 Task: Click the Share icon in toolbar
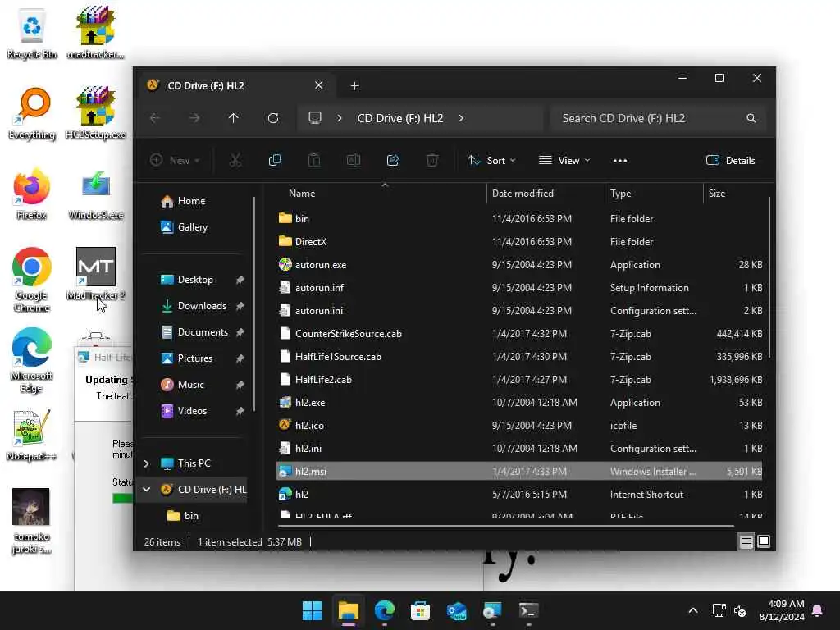(x=393, y=160)
